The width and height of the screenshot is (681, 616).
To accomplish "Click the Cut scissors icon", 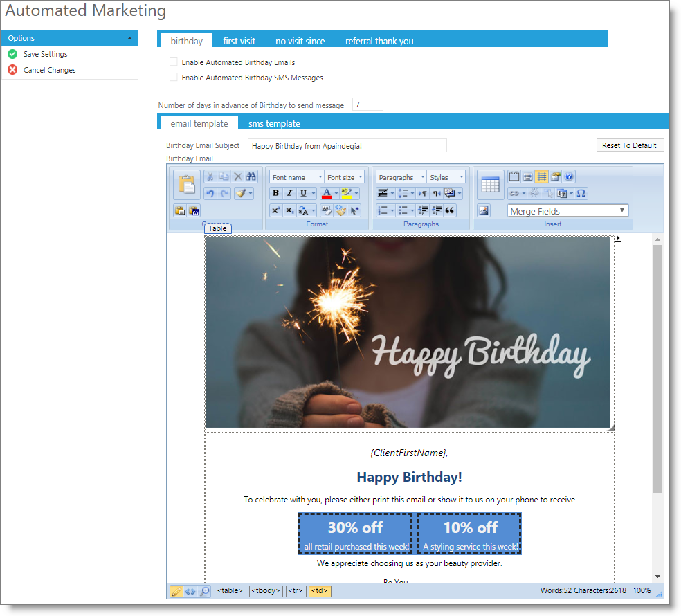I will coord(210,176).
